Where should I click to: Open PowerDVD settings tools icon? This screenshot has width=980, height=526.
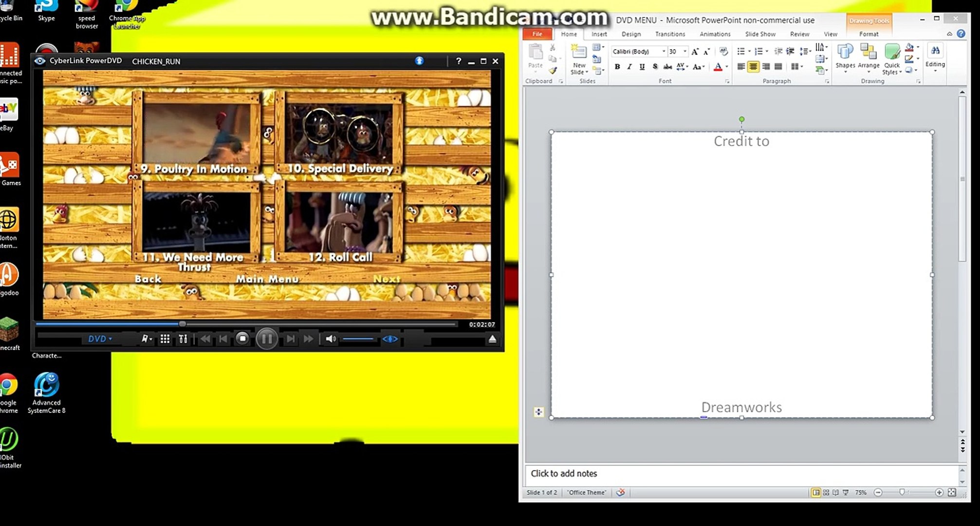pyautogui.click(x=183, y=339)
